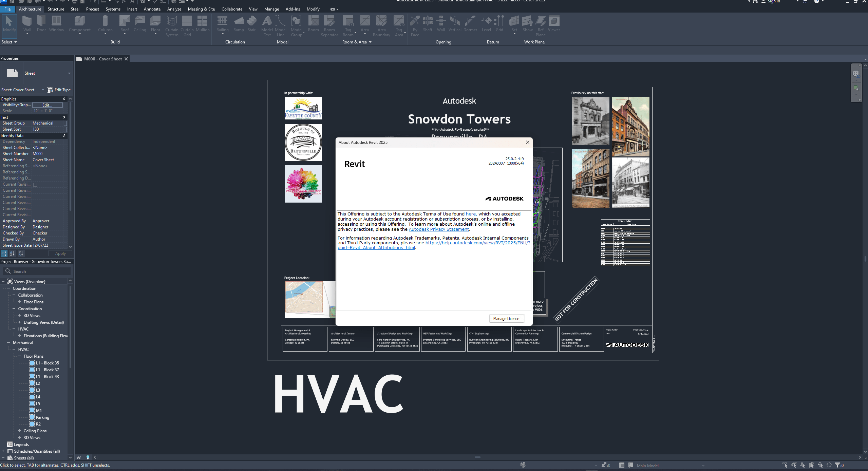Toggle the Current Revision checkbox in Properties
This screenshot has height=471, width=868.
tap(35, 185)
